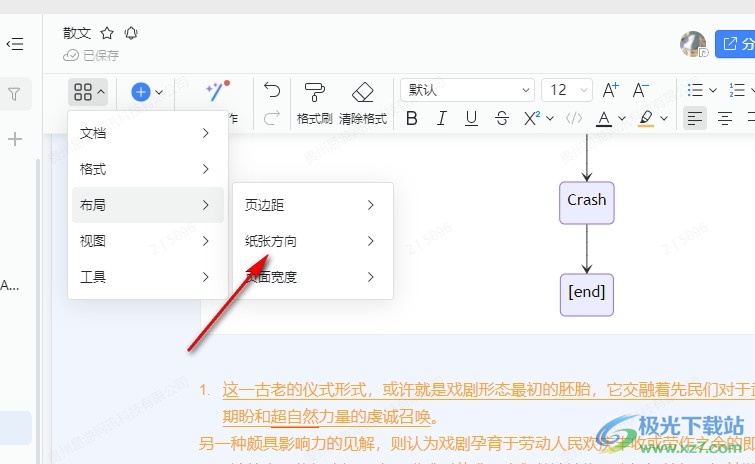This screenshot has width=755, height=464.
Task: Decrease font size with A-
Action: 640,90
